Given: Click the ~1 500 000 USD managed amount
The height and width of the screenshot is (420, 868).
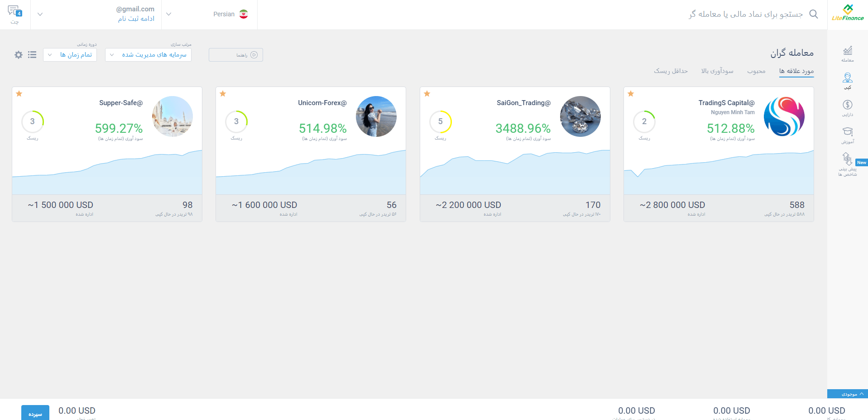Looking at the screenshot, I should point(61,205).
